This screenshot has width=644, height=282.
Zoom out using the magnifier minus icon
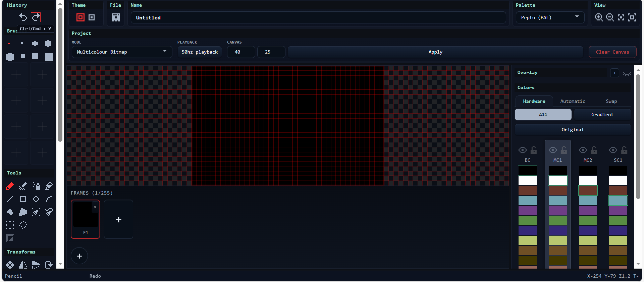pos(610,17)
